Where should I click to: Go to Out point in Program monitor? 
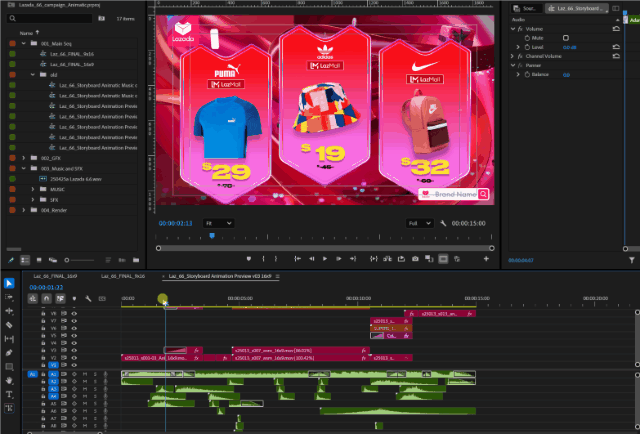(x=353, y=259)
